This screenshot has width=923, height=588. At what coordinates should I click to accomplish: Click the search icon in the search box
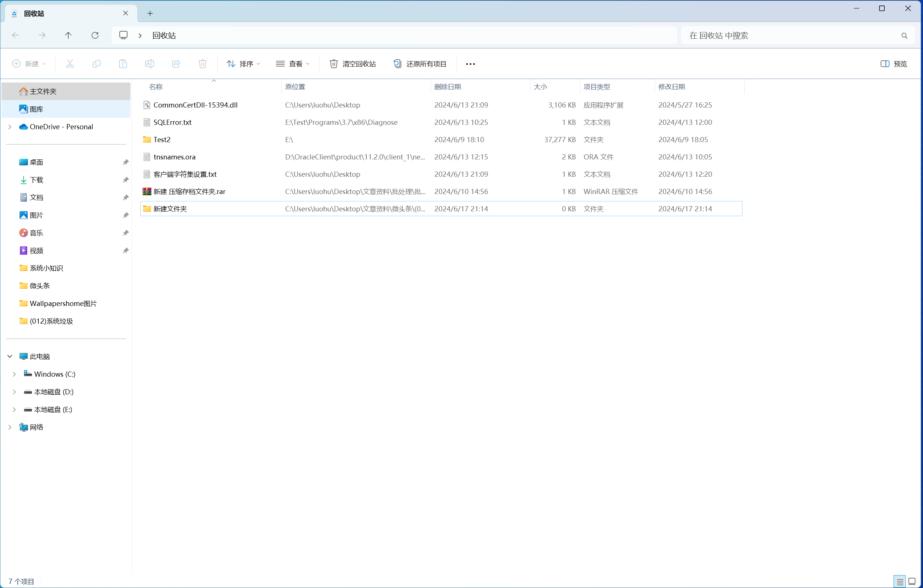904,36
